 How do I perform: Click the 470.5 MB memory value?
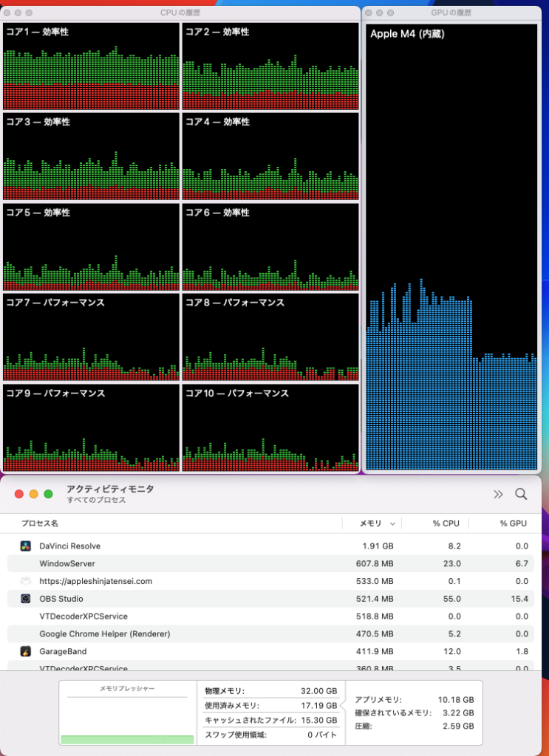[x=375, y=633]
